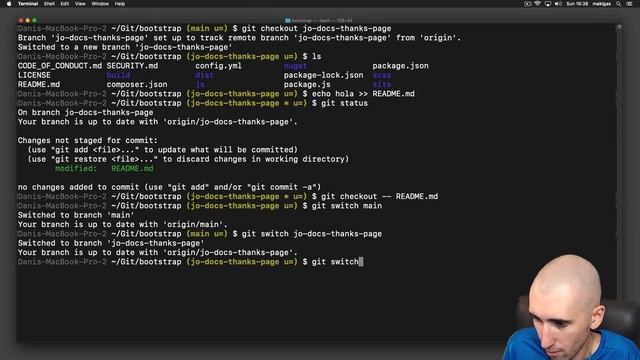Click 'git restore <file>...' hint line

[188, 159]
